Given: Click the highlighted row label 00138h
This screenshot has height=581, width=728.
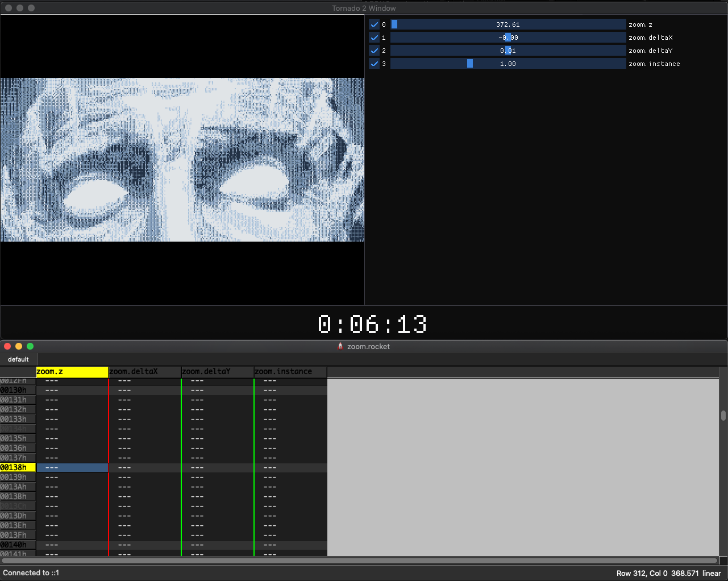Looking at the screenshot, I should (18, 467).
